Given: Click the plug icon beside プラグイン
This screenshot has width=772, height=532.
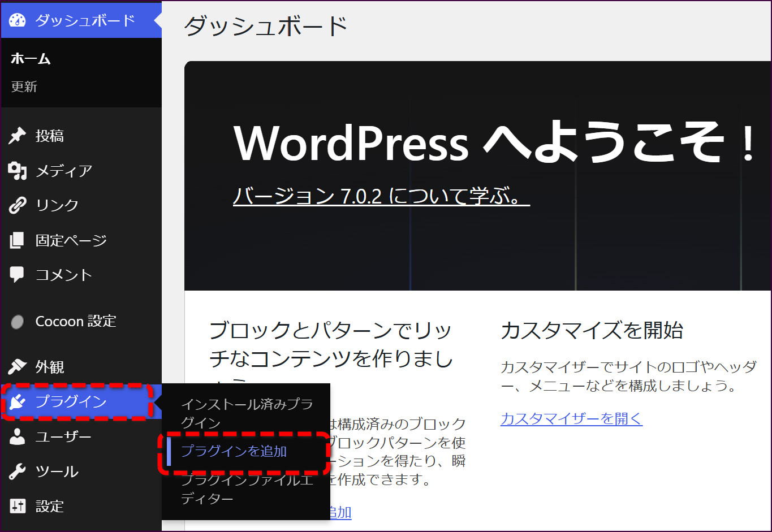Looking at the screenshot, I should point(18,402).
